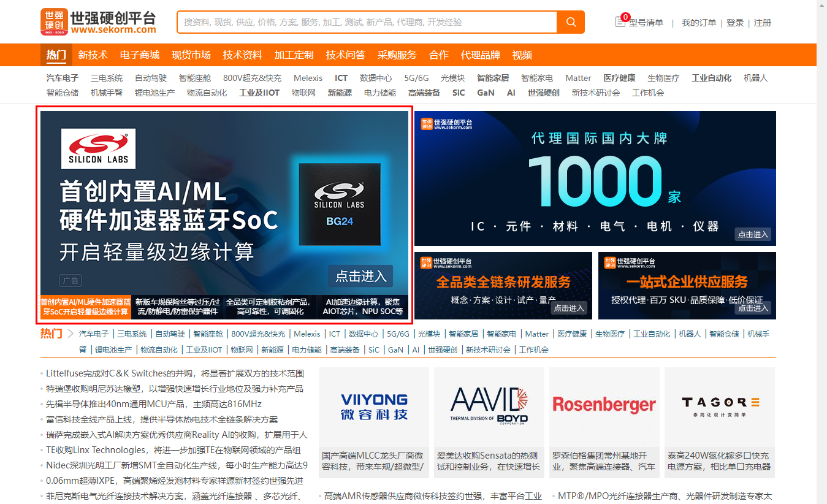Viewport: 827px width, 504px height.
Task: Click the VIIYONG 微容科技 logo card
Action: tap(374, 407)
